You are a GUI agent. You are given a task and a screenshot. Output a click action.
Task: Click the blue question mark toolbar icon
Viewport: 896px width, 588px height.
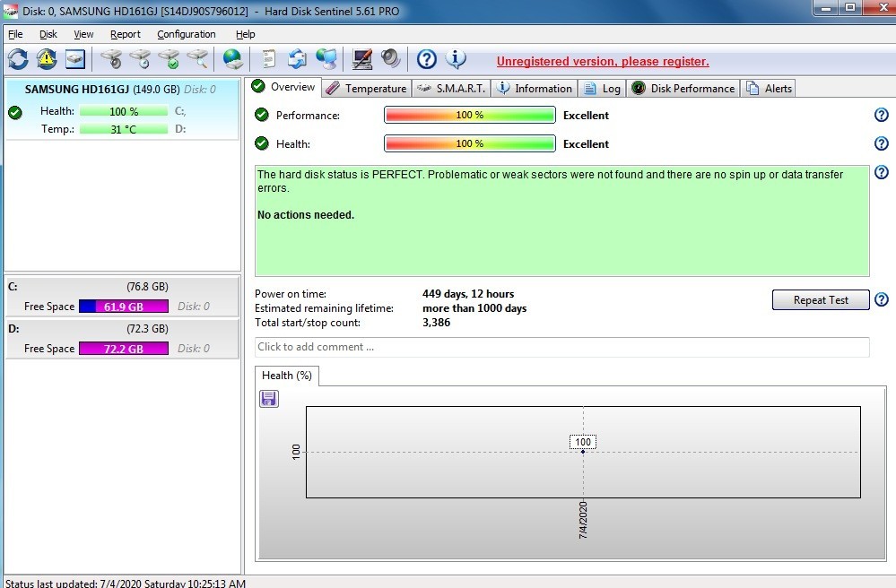coord(427,59)
